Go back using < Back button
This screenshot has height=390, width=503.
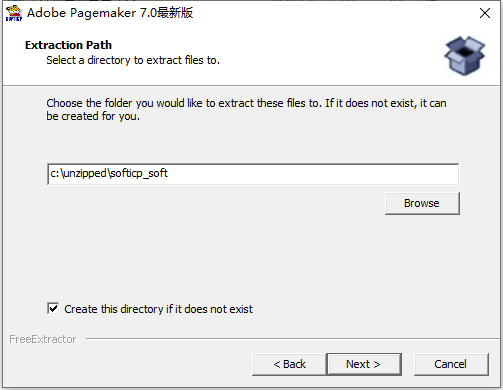(289, 364)
